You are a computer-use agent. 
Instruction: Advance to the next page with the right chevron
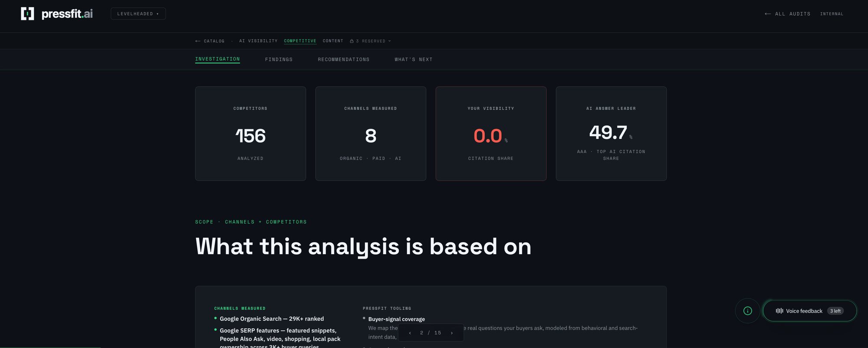[x=452, y=333]
